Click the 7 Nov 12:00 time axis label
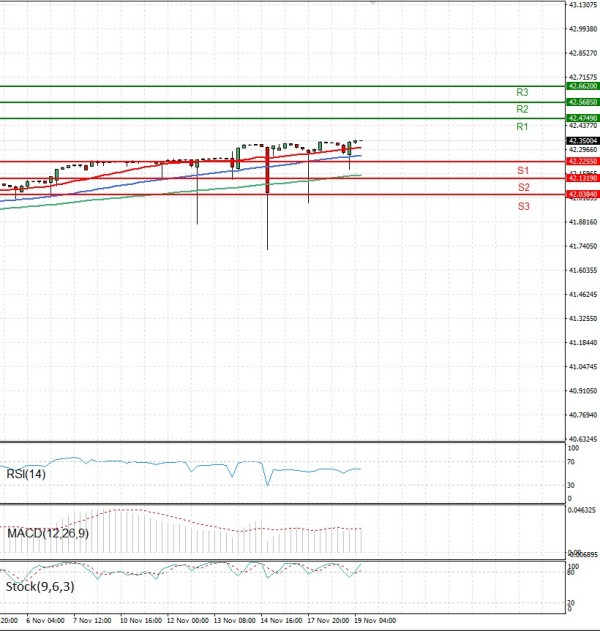 click(x=91, y=620)
